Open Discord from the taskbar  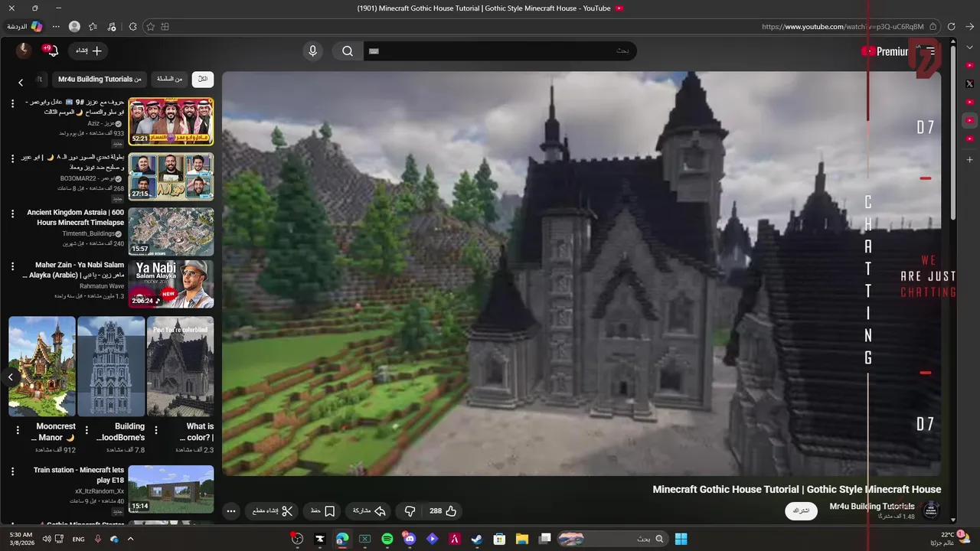click(x=409, y=539)
